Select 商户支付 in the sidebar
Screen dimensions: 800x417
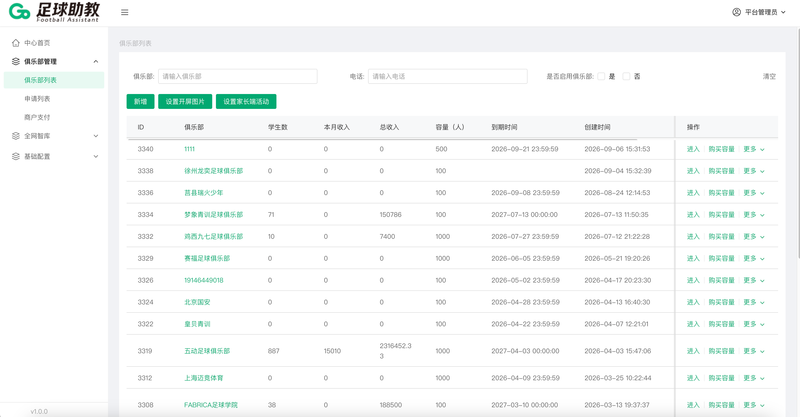(37, 117)
